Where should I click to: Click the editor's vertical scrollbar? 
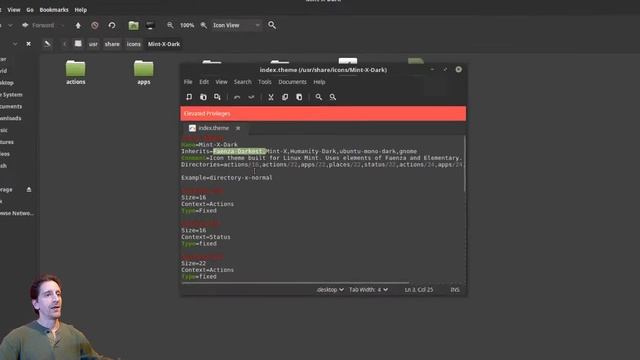coord(464,163)
